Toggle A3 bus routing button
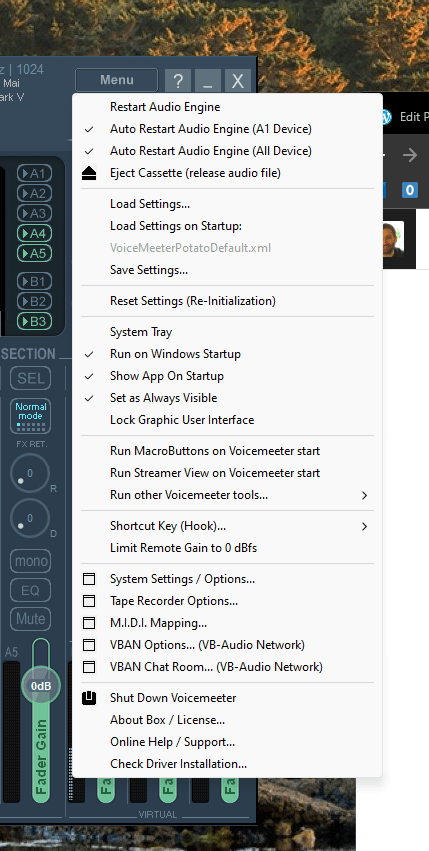The height and width of the screenshot is (851, 429). tap(34, 213)
